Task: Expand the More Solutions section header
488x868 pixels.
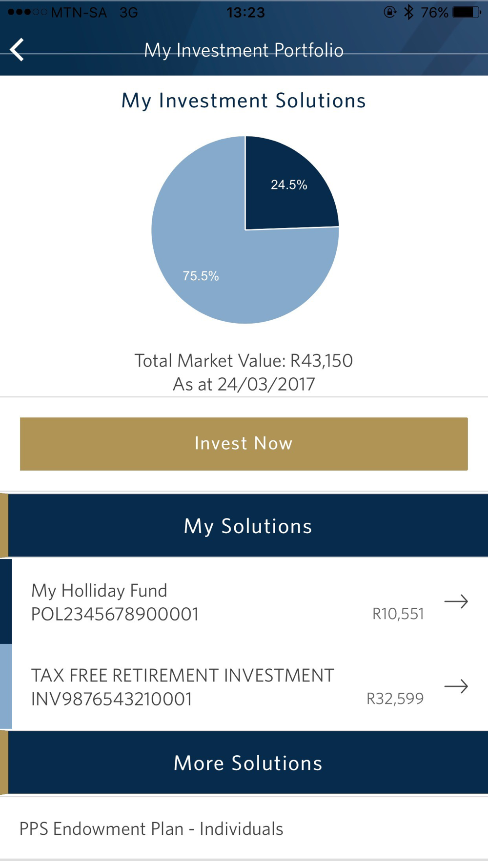Action: point(247,763)
